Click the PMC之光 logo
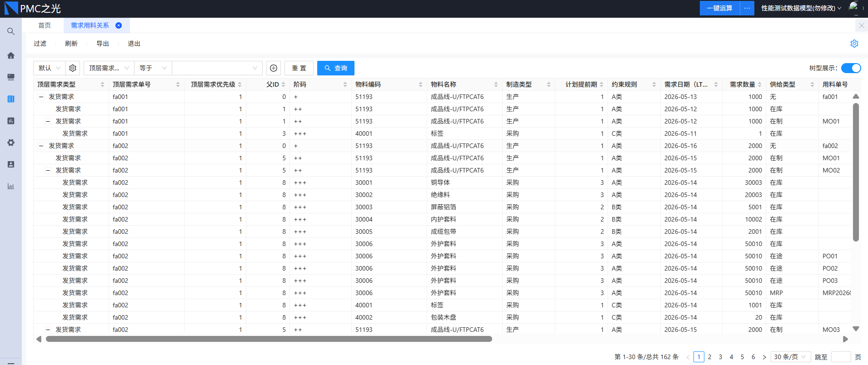Viewport: 868px width, 365px height. (x=32, y=8)
